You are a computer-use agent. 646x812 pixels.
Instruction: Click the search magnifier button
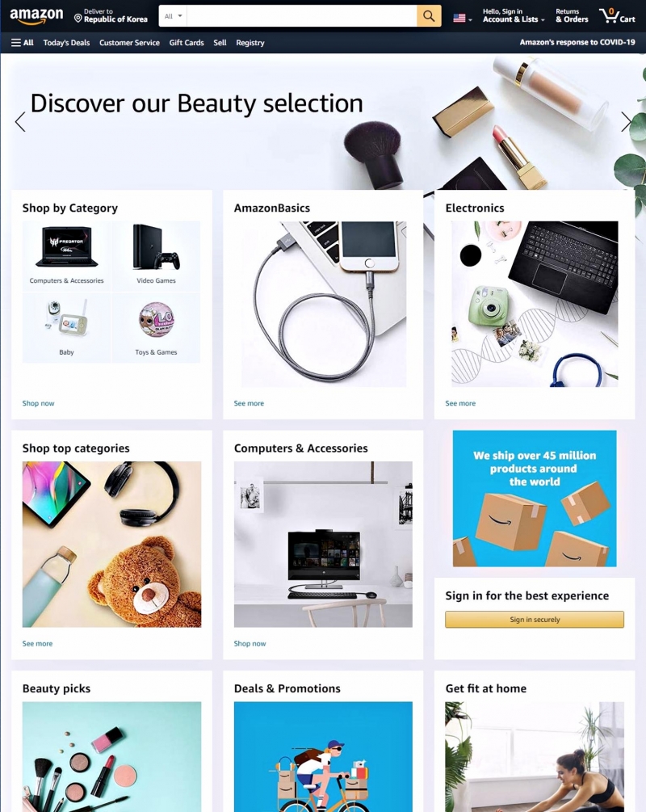coord(429,16)
